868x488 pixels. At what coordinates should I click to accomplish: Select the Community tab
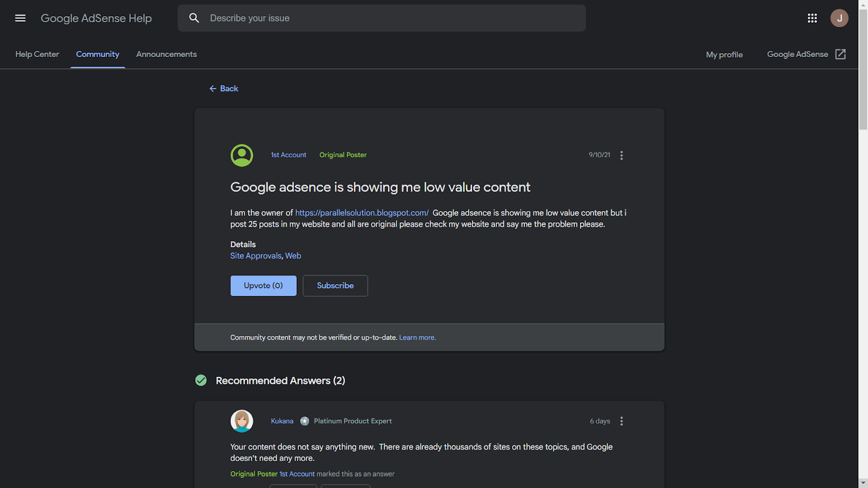(x=98, y=54)
